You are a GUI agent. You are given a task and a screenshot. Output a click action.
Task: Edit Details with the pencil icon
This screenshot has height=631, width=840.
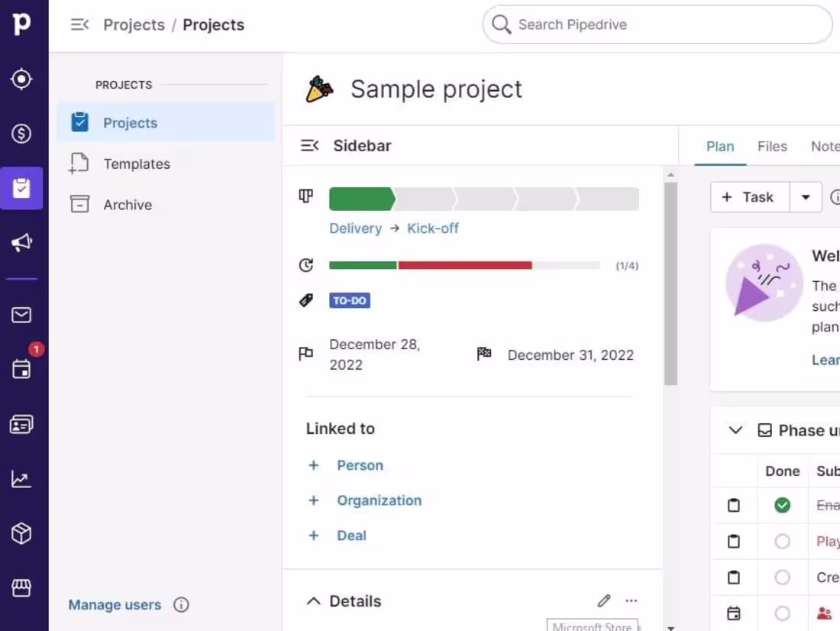coord(604,601)
